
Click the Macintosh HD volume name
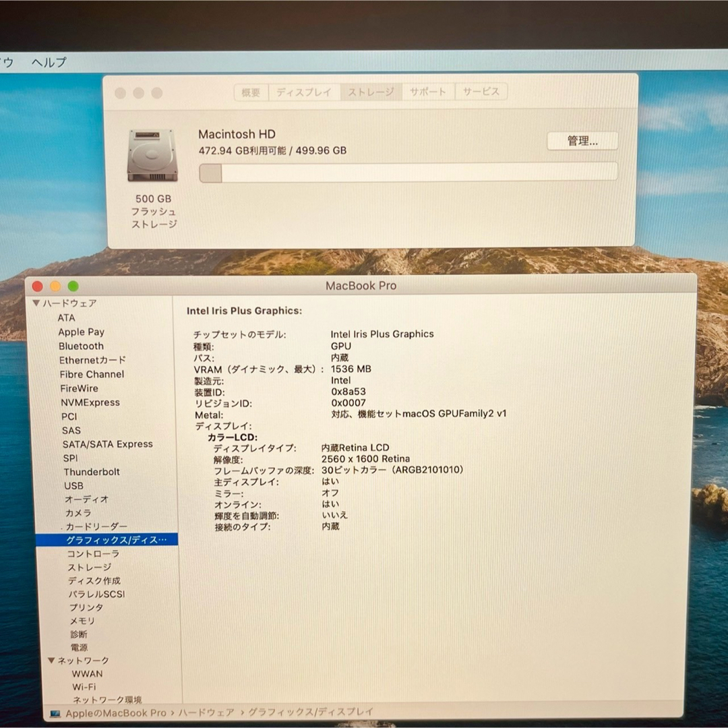pyautogui.click(x=237, y=134)
